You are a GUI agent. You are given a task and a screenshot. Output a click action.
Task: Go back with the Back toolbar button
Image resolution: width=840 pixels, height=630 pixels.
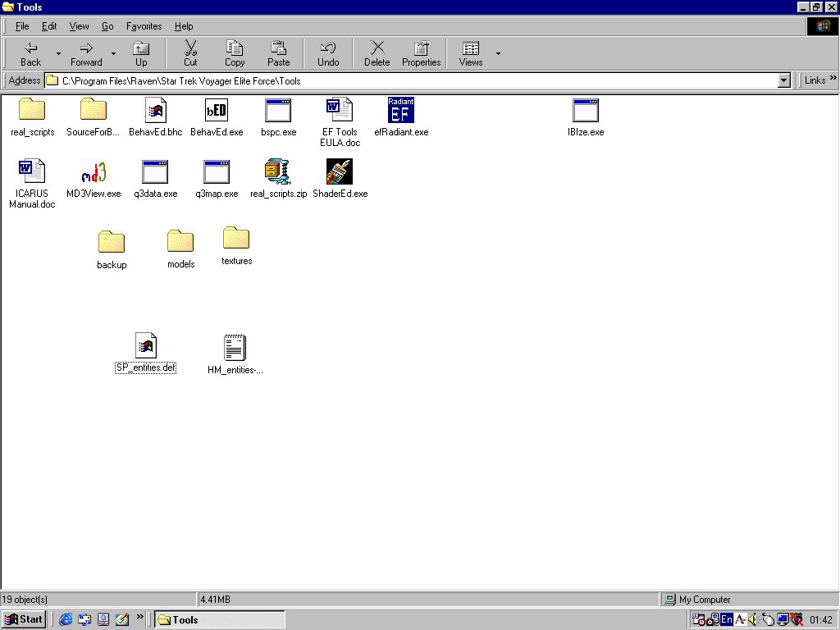(30, 54)
